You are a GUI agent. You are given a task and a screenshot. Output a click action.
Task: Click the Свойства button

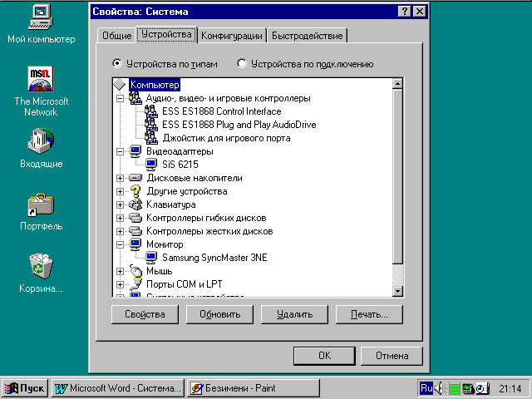(145, 314)
